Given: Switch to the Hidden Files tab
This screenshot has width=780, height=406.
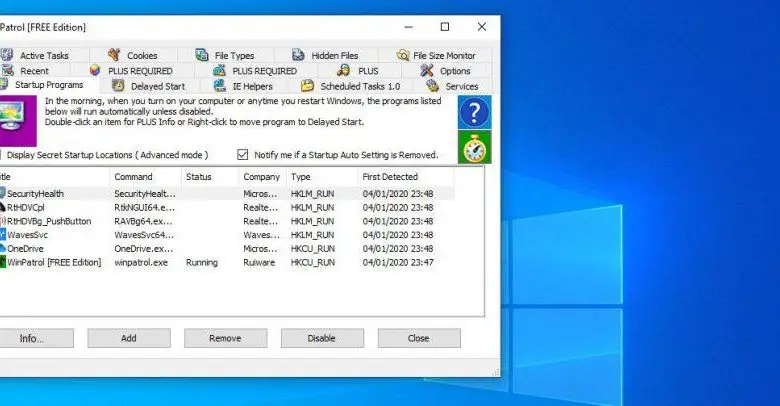Looking at the screenshot, I should click(x=325, y=55).
